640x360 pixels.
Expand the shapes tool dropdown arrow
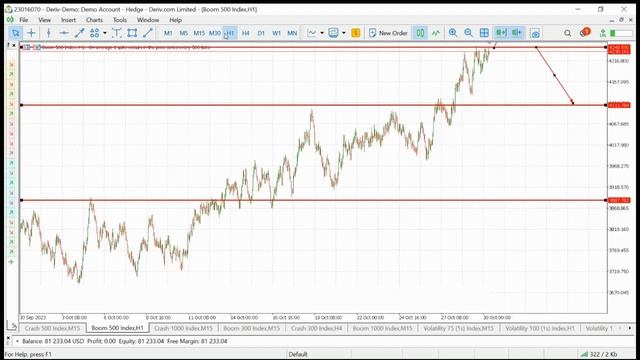pyautogui.click(x=105, y=33)
